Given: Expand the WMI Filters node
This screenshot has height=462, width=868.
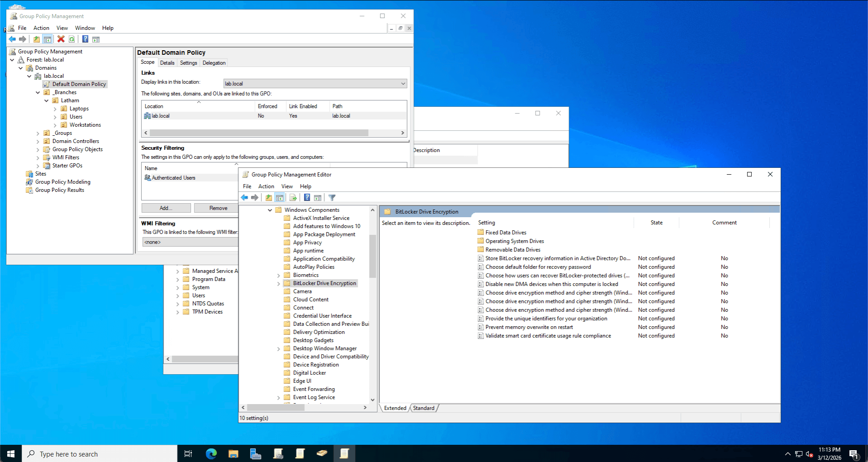Looking at the screenshot, I should pos(38,157).
